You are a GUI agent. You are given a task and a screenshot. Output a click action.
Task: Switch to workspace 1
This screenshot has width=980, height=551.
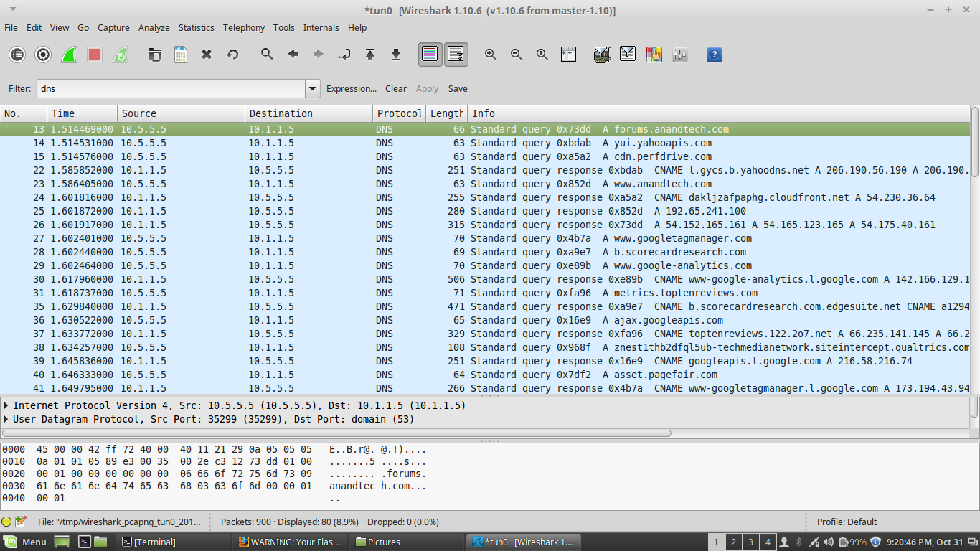coord(715,542)
